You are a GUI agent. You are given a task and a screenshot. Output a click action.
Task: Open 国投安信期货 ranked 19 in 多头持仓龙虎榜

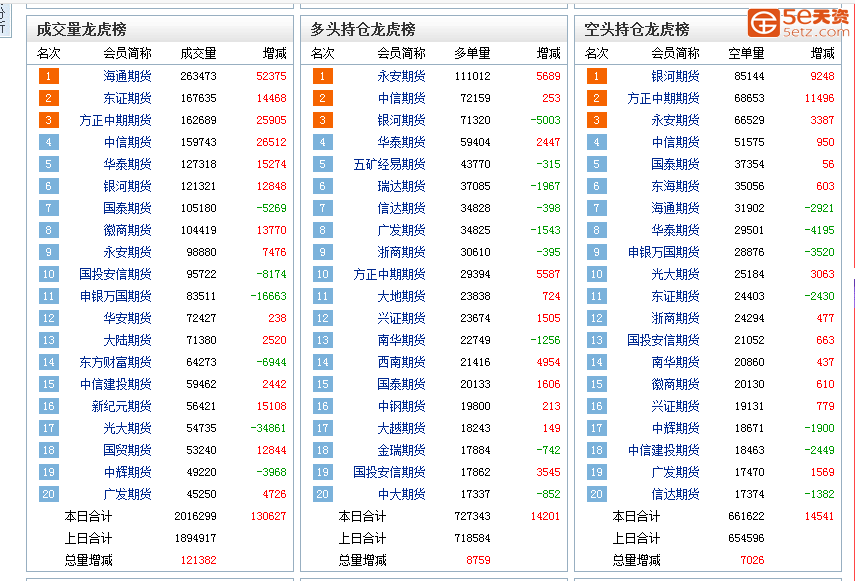pyautogui.click(x=389, y=472)
